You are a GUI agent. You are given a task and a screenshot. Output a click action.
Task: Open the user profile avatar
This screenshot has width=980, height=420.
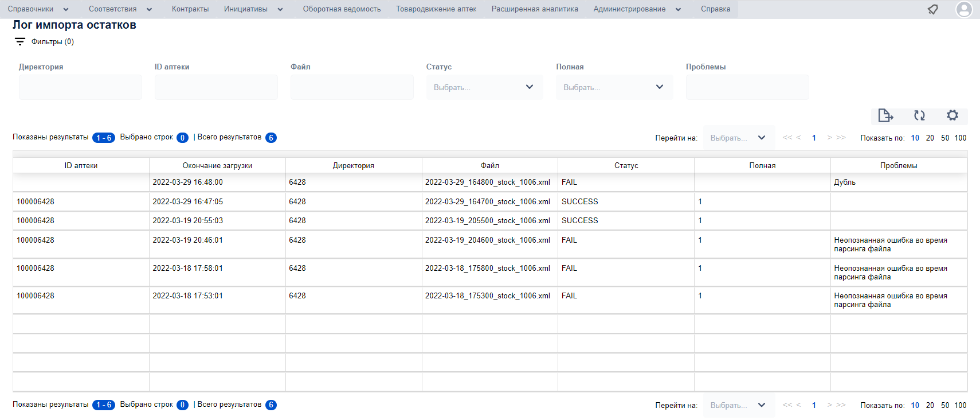[x=965, y=9]
